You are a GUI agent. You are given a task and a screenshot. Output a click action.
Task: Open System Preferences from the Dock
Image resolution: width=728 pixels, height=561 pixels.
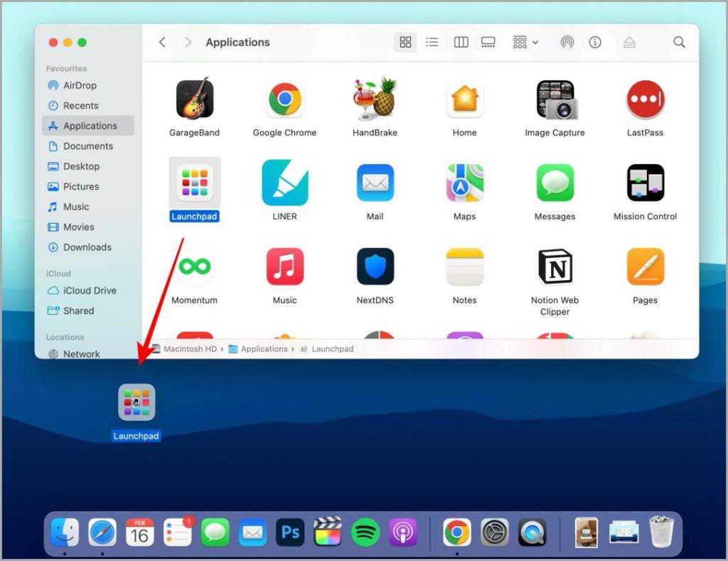click(x=495, y=532)
